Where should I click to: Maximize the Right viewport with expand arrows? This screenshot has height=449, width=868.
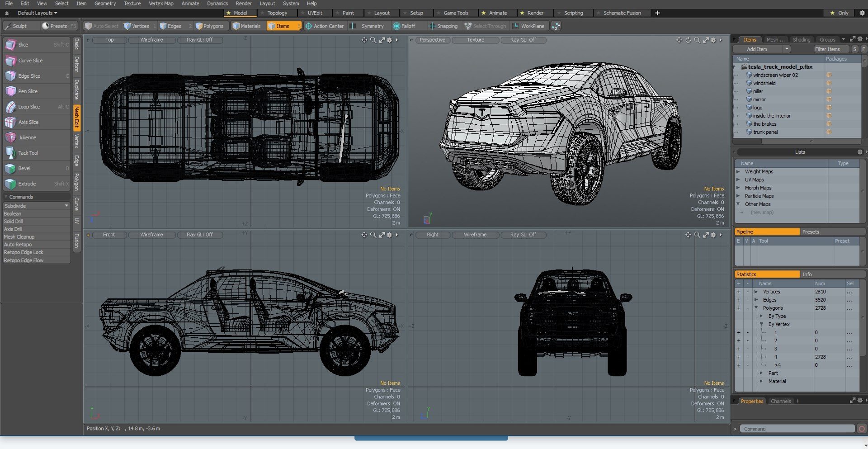pyautogui.click(x=706, y=235)
